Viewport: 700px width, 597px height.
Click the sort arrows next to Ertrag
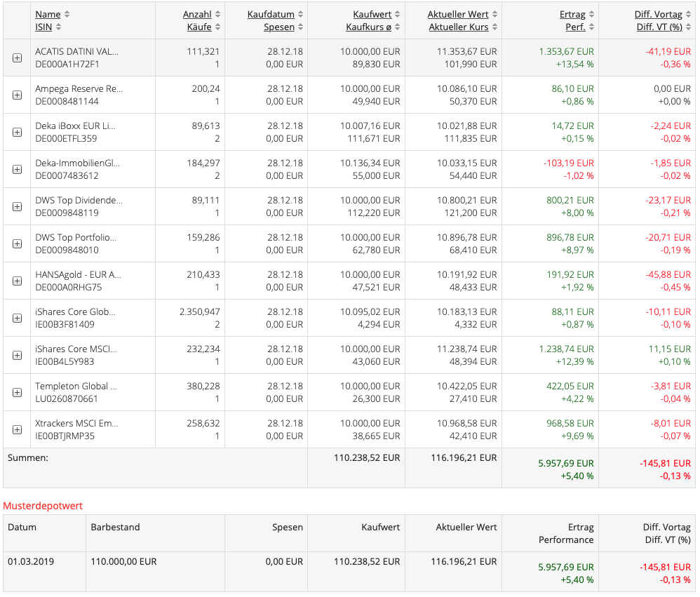coord(591,15)
